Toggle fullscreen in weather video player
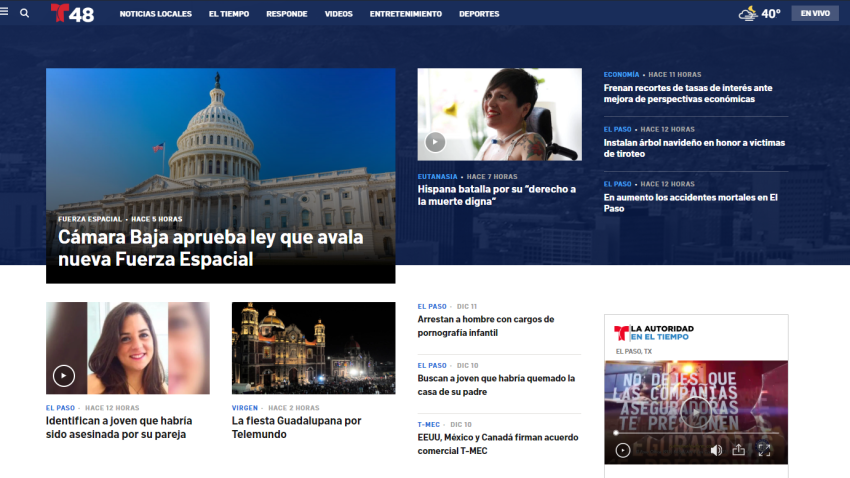 tap(764, 450)
